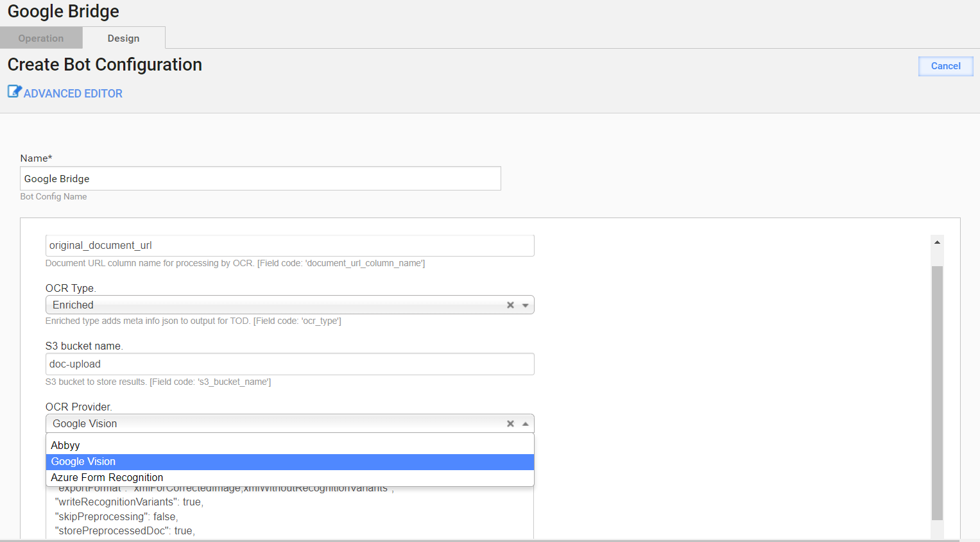Switch to the Operation tab
This screenshot has width=980, height=542.
[x=41, y=38]
